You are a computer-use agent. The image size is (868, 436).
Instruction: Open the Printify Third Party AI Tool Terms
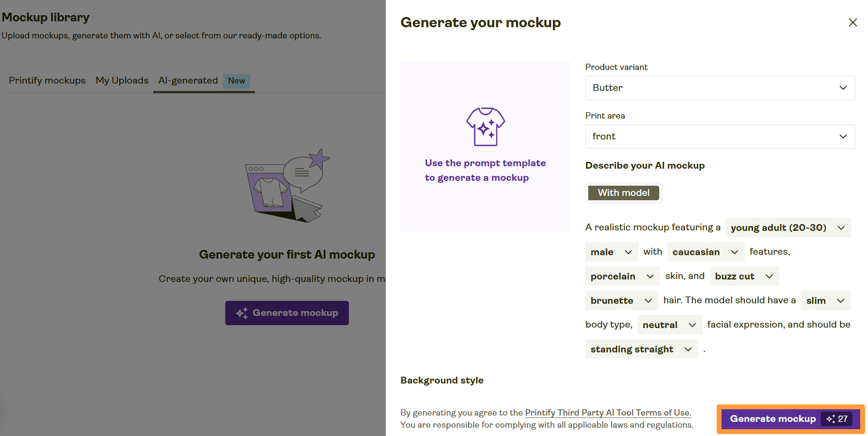coord(608,413)
